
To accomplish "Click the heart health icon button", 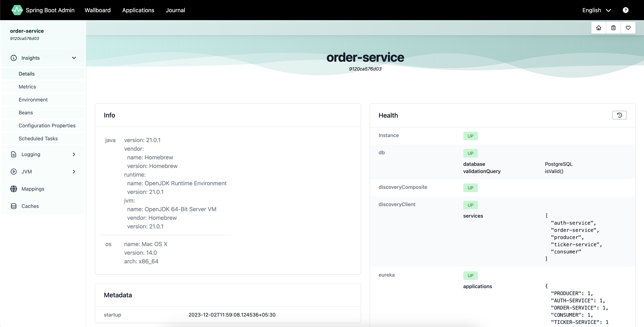I will coord(628,28).
